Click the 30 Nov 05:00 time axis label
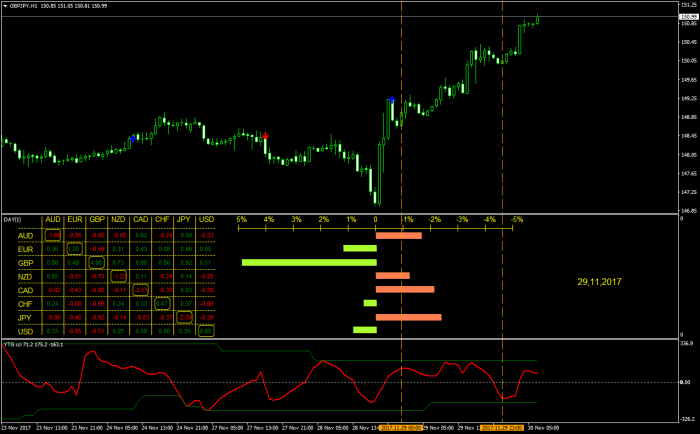 (x=543, y=428)
